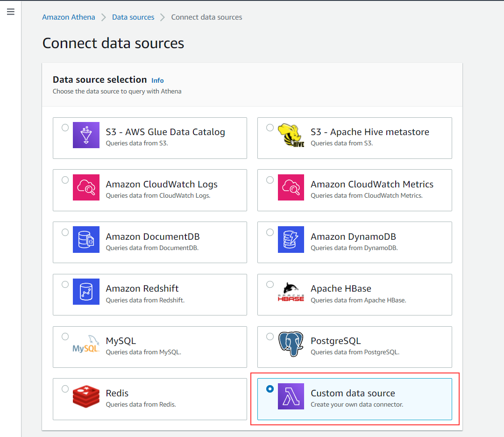Choose Amazon CloudWatch Logs radio button

pos(65,180)
